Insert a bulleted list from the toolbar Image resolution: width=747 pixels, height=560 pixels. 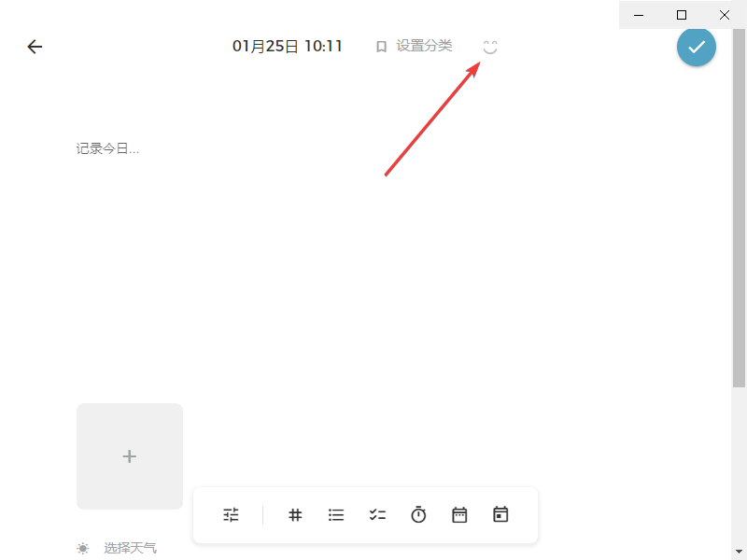point(336,515)
